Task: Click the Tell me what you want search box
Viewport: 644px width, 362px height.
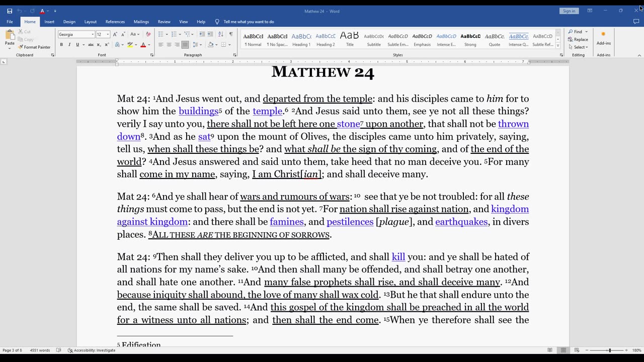Action: [x=249, y=22]
